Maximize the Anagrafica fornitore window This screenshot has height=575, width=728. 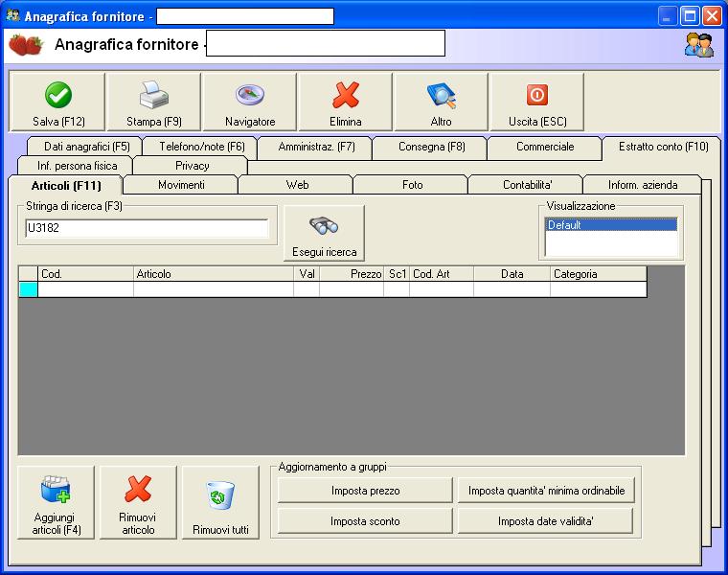pyautogui.click(x=690, y=16)
